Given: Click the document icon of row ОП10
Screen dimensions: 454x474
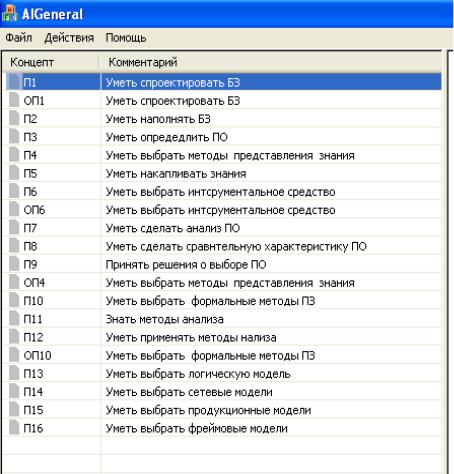Looking at the screenshot, I should click(14, 355).
